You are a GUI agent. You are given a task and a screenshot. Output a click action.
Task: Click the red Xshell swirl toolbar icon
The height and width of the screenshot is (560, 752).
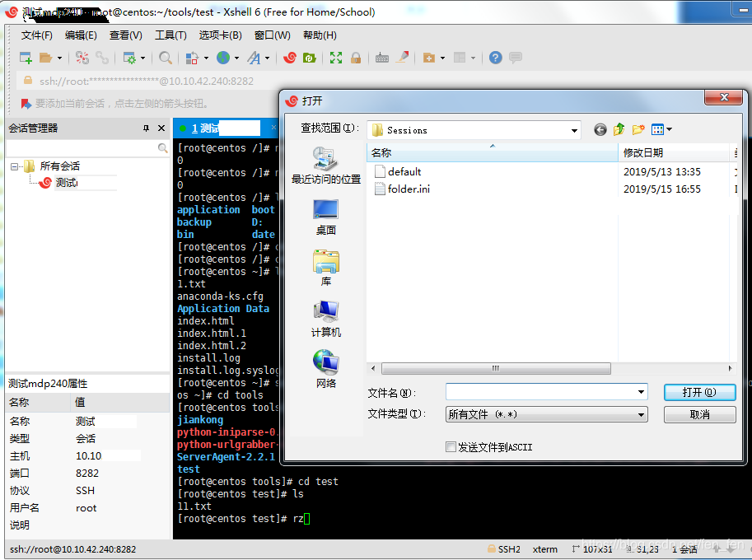coord(290,58)
